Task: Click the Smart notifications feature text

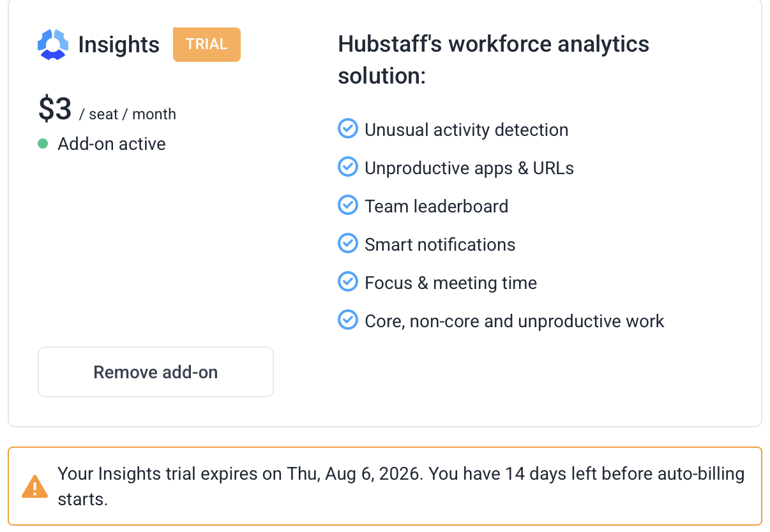Action: coord(440,244)
